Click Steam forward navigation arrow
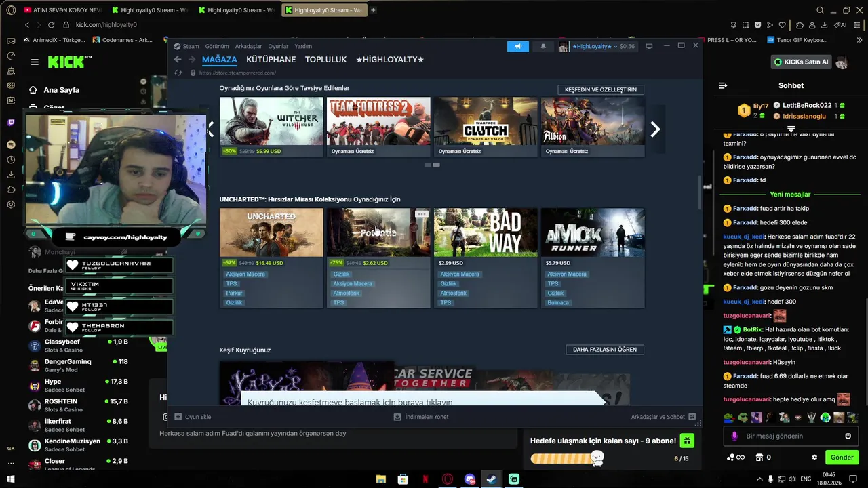The width and height of the screenshot is (868, 488). 192,60
